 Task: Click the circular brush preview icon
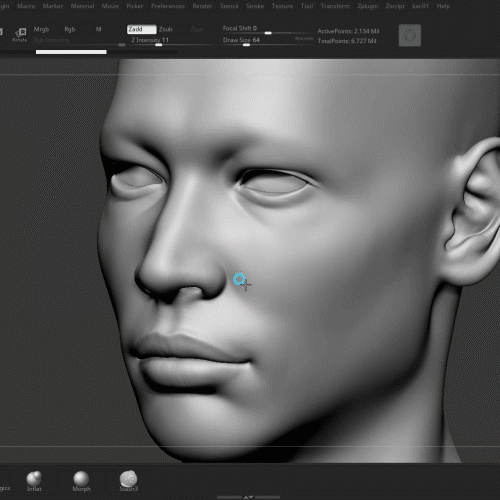pyautogui.click(x=410, y=35)
